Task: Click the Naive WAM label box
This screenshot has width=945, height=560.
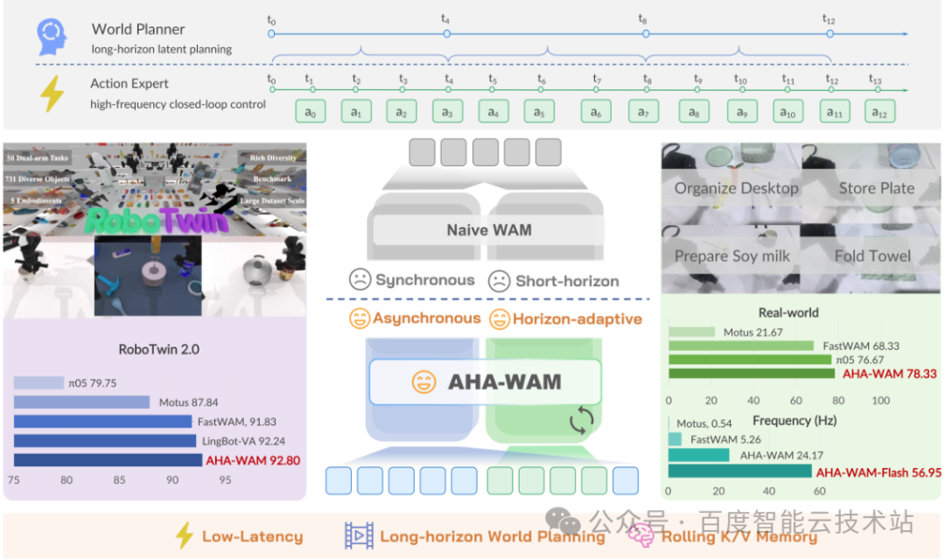Action: [x=489, y=230]
